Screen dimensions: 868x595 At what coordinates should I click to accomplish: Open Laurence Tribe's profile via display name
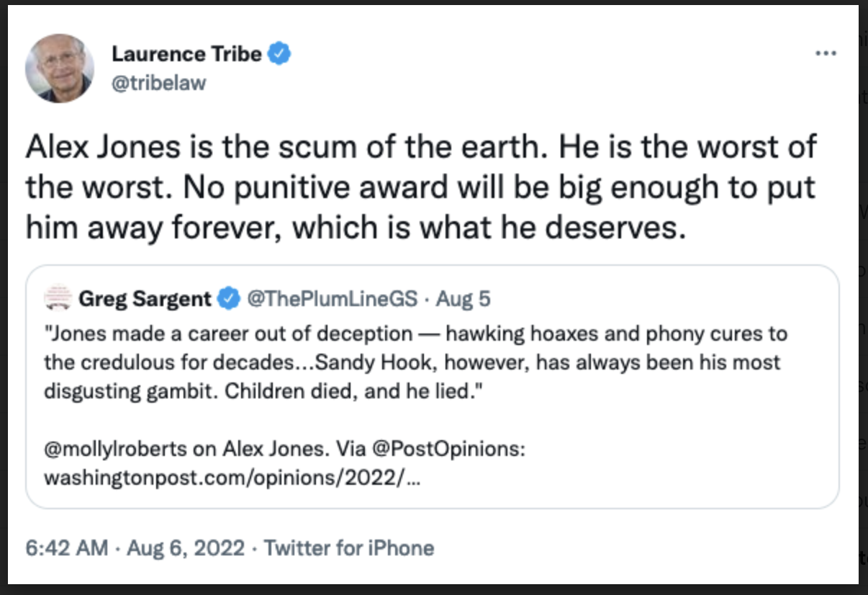pos(186,53)
